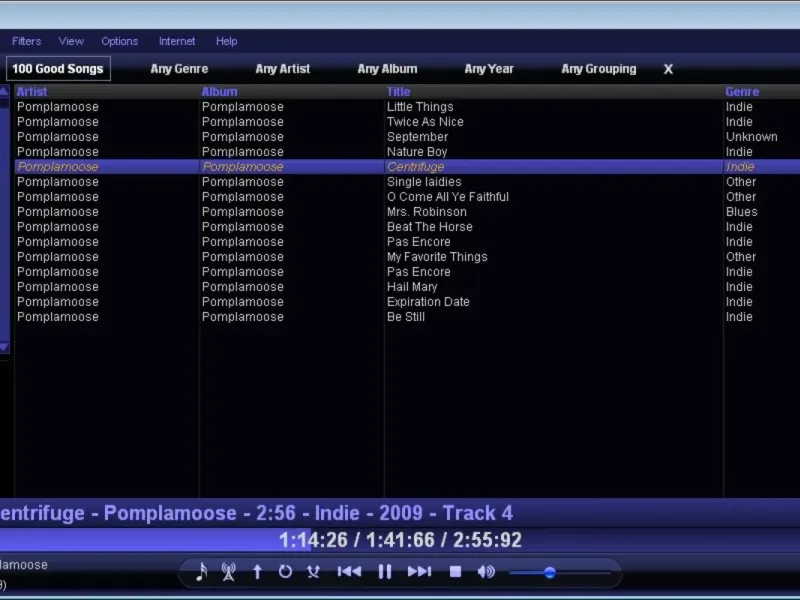This screenshot has height=600, width=800.
Task: Select the song Hail Mary
Action: 412,287
